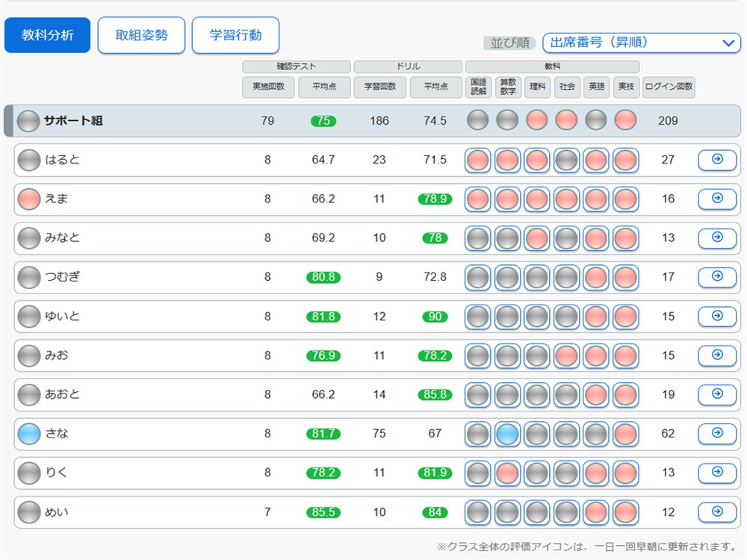Image resolution: width=747 pixels, height=560 pixels.
Task: Click えま's red overall status circle
Action: [29, 199]
